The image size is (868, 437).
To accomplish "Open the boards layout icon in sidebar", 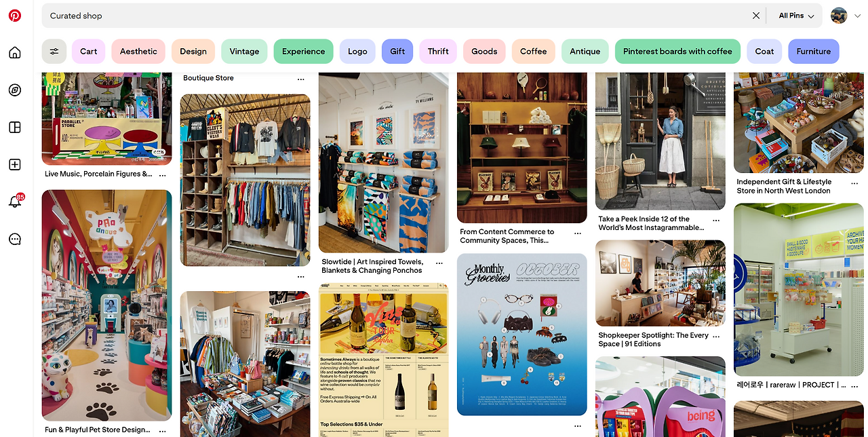I will (15, 128).
